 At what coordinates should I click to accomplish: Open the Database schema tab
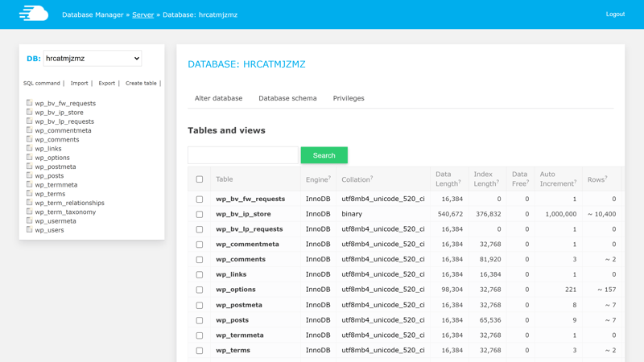287,98
